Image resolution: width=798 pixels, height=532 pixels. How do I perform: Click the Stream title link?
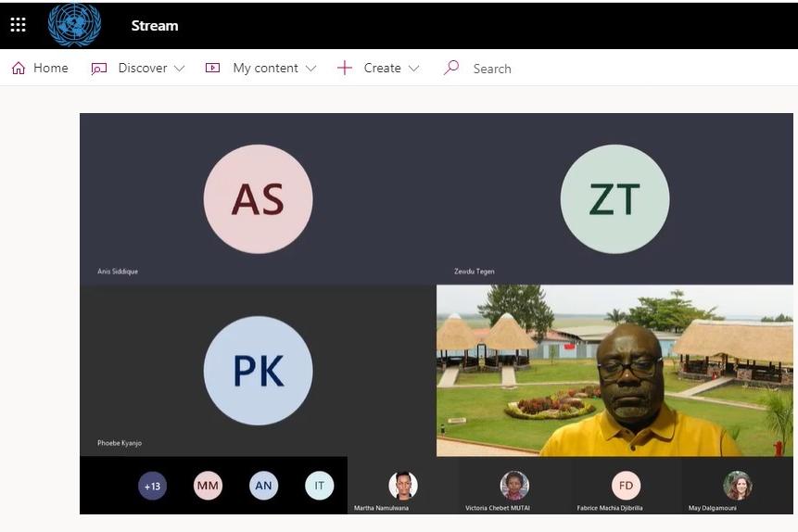[x=154, y=25]
